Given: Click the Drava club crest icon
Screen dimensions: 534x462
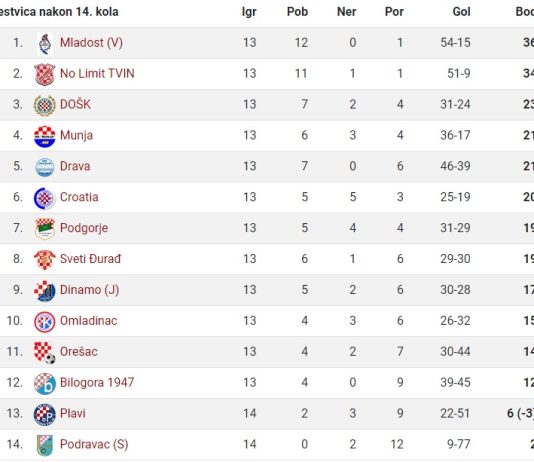Looking at the screenshot, I should tap(45, 167).
